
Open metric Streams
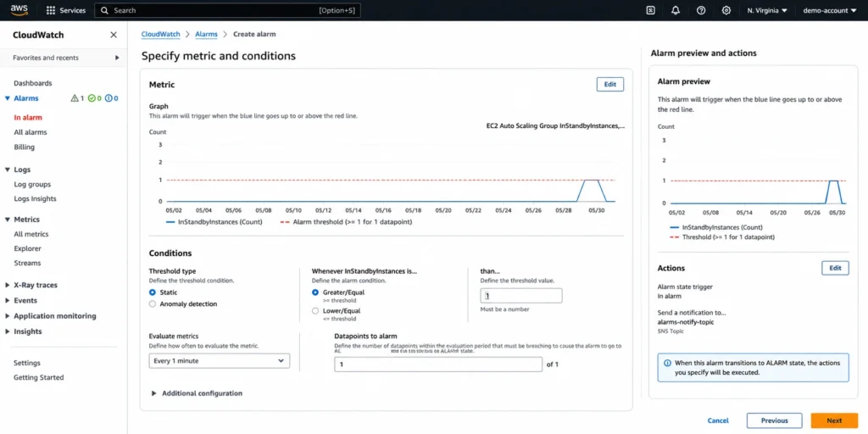27,263
